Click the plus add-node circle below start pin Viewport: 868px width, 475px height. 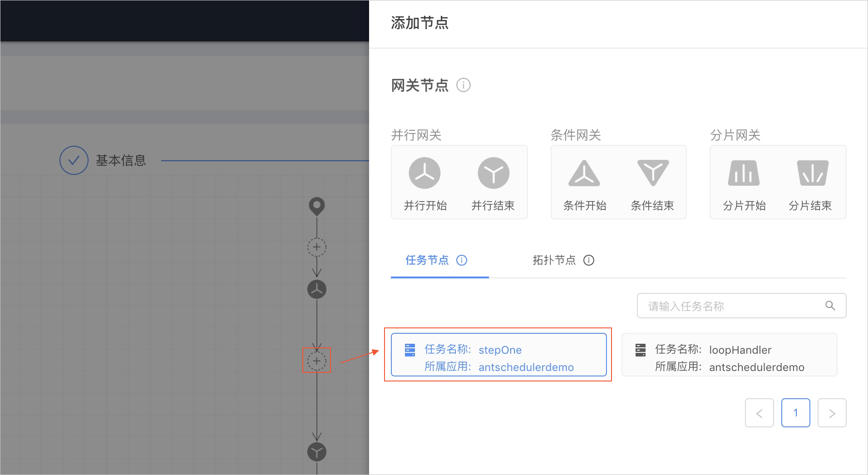point(317,247)
